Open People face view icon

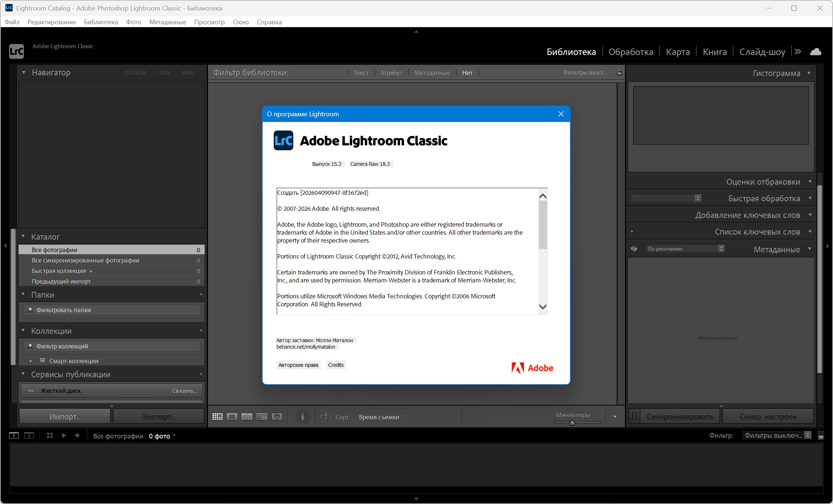coord(277,417)
